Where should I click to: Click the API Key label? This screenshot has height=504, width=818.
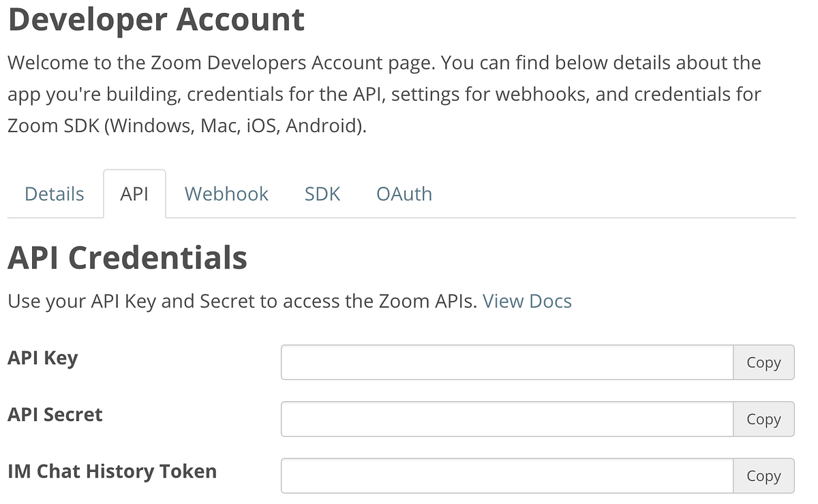[42, 357]
